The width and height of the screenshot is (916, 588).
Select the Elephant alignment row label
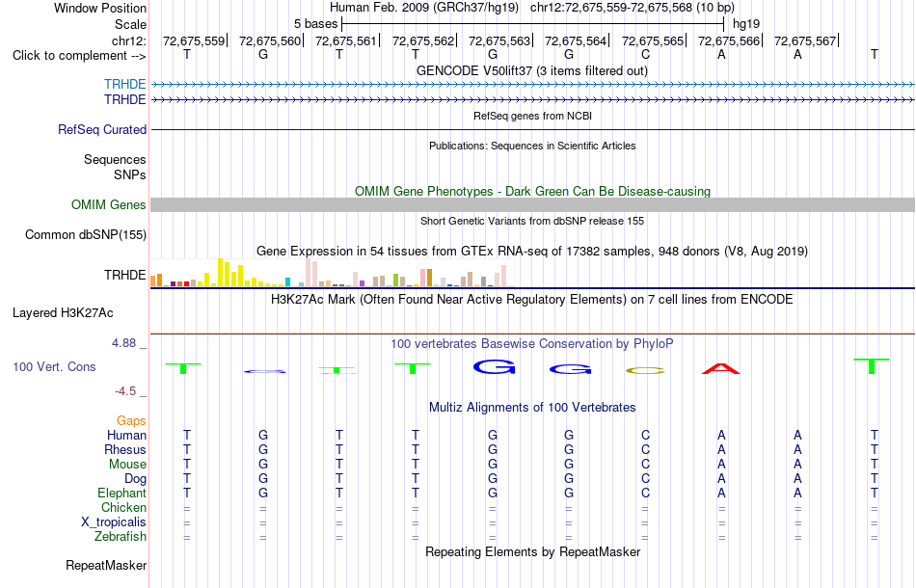pos(122,494)
